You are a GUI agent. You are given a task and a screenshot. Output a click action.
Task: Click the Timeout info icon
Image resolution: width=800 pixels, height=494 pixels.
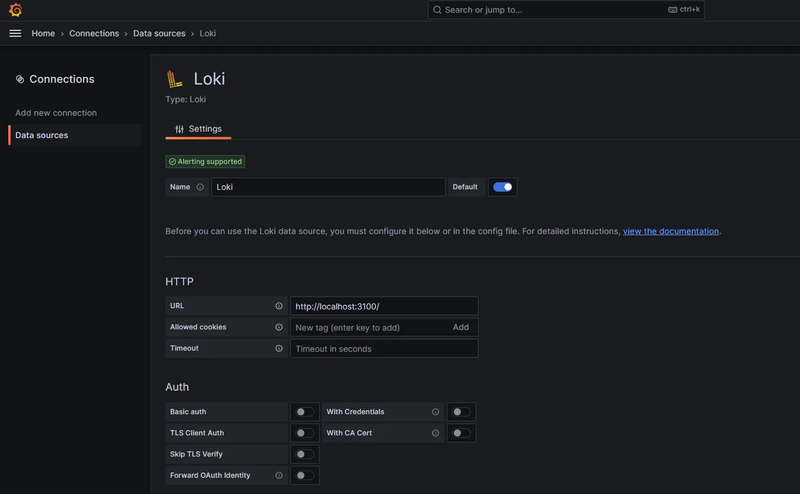[279, 348]
